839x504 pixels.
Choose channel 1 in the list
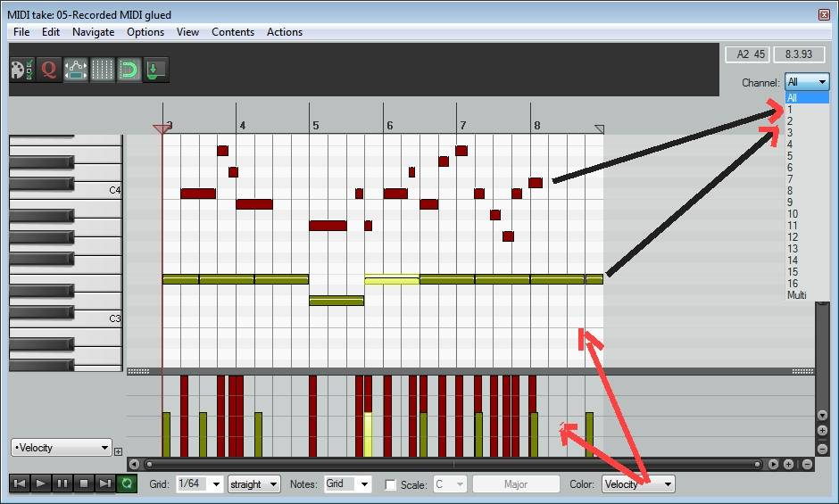[807, 109]
